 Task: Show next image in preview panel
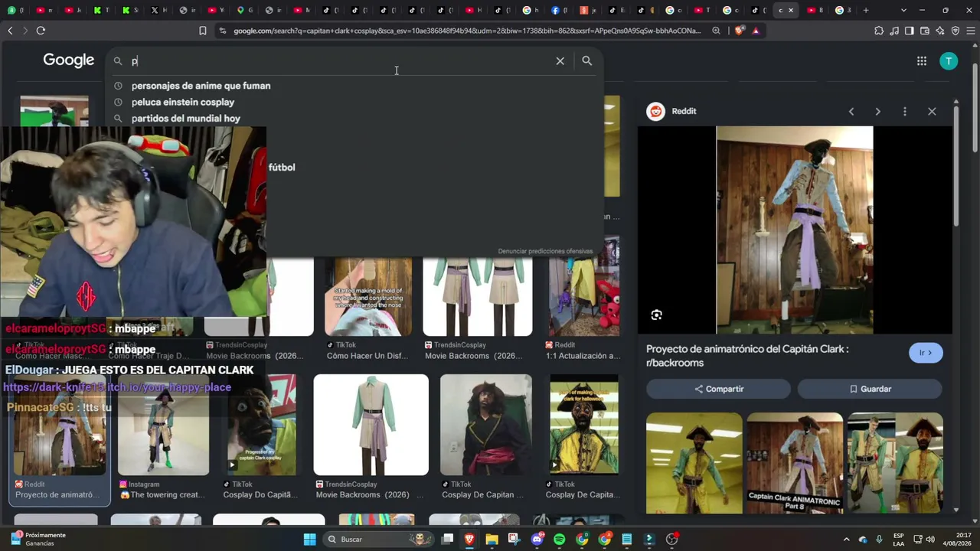[877, 112]
